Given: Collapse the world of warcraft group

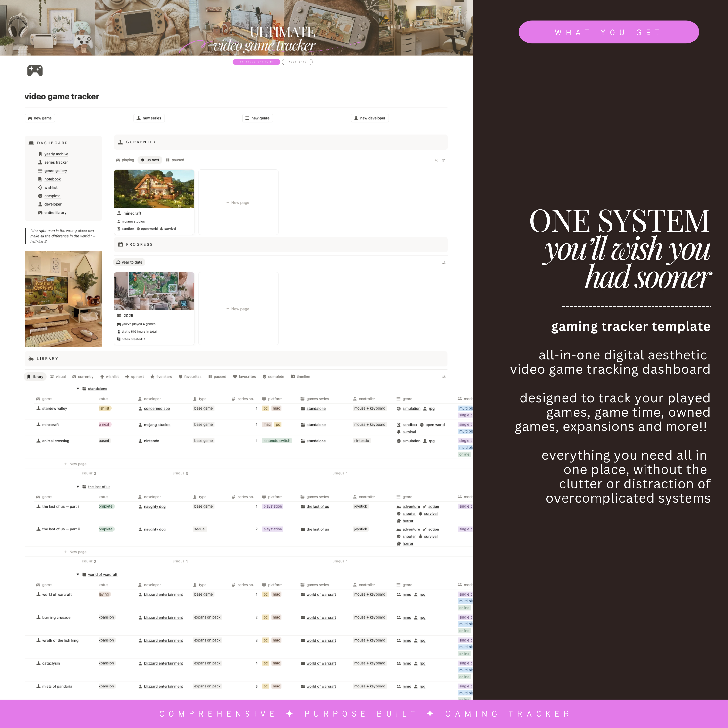Looking at the screenshot, I should [78, 575].
